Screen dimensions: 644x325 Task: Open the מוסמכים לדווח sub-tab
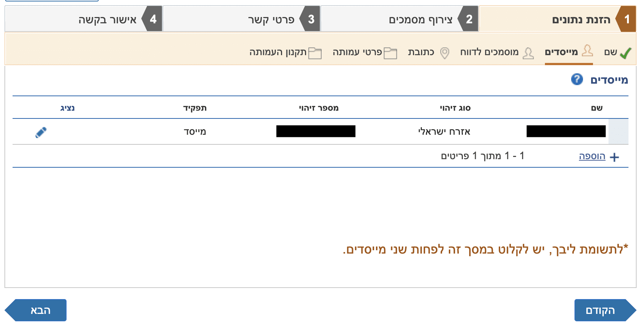489,52
